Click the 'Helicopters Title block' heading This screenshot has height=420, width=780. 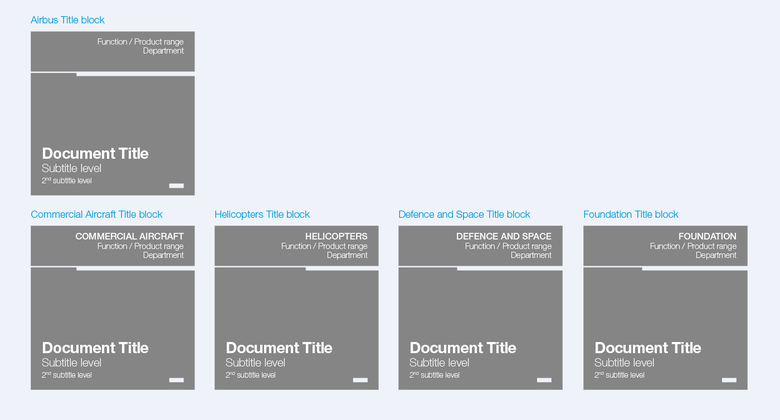(x=262, y=214)
